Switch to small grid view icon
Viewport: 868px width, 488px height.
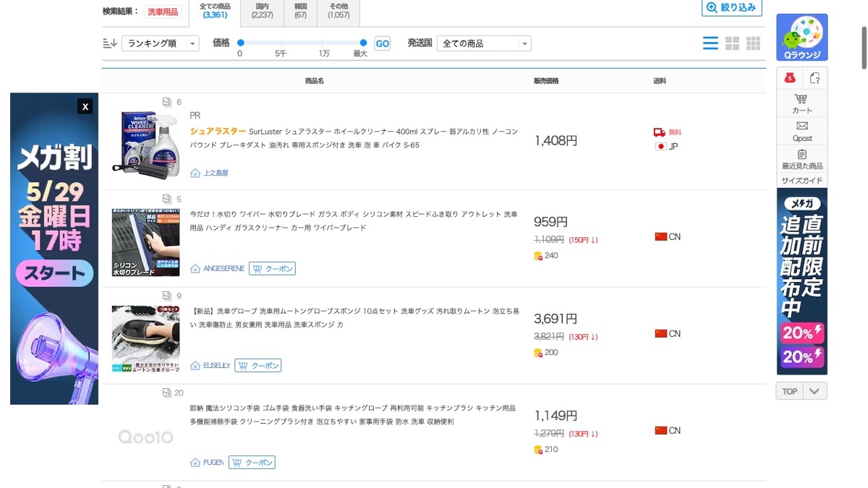coord(753,43)
